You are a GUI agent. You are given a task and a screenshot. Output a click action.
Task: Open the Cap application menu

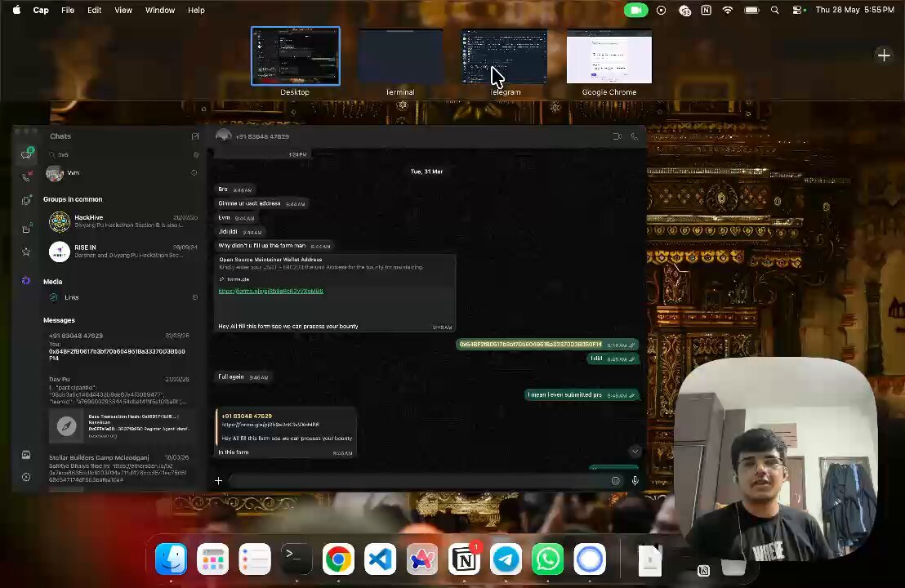click(41, 10)
